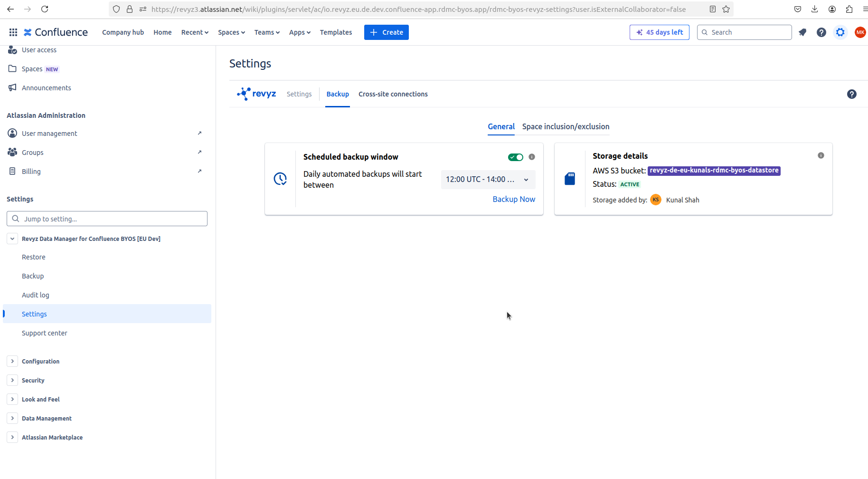Focus the Jump to setting field

(107, 219)
